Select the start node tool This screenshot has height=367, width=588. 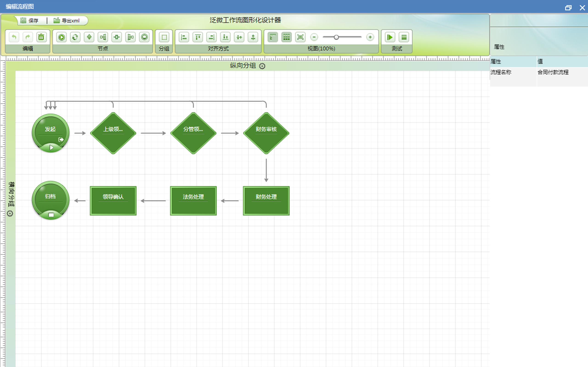62,37
